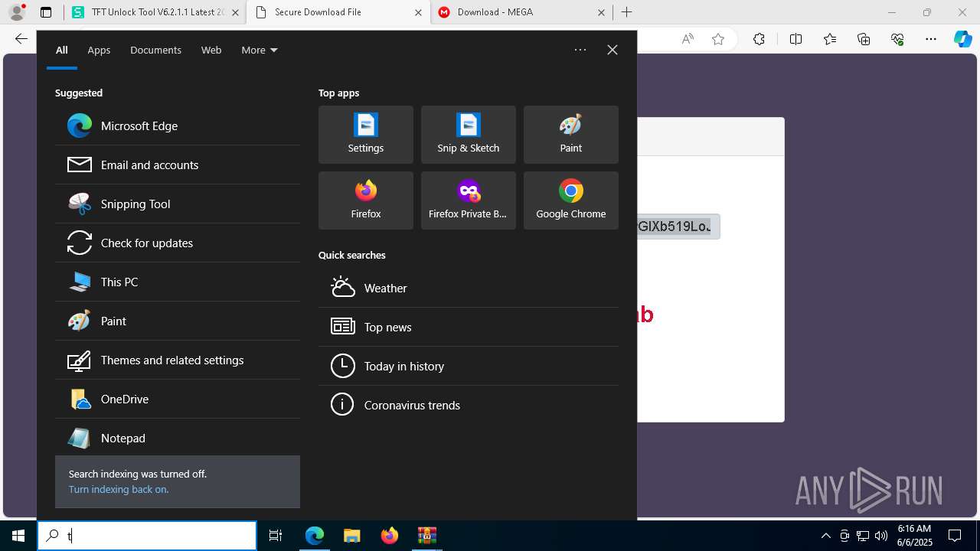The image size is (980, 551).
Task: Close the Download - MEGA tab
Action: [601, 12]
